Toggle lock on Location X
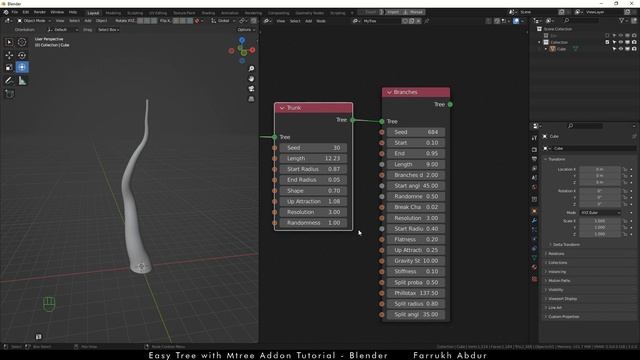The image size is (640, 360). tap(625, 169)
